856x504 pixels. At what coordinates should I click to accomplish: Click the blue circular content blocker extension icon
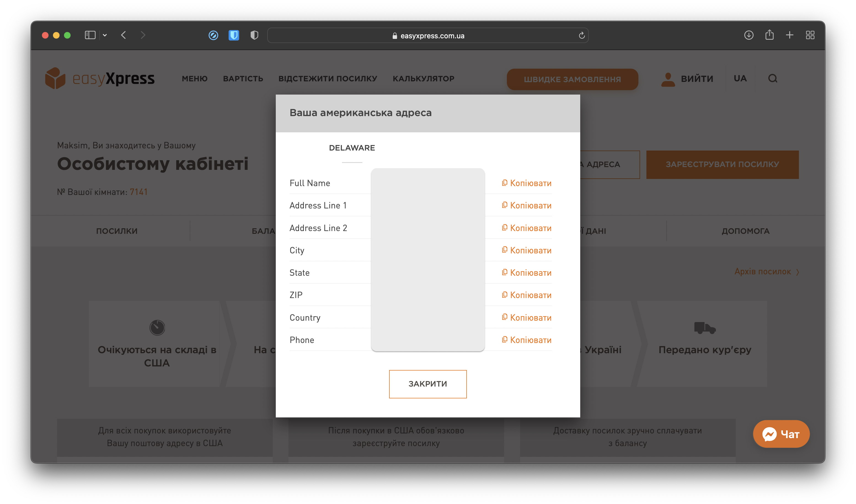tap(213, 35)
